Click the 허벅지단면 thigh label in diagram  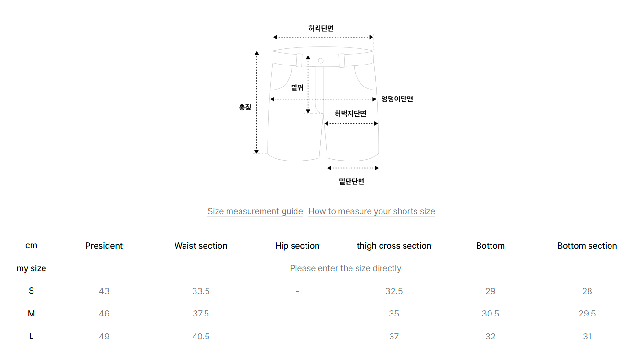350,113
